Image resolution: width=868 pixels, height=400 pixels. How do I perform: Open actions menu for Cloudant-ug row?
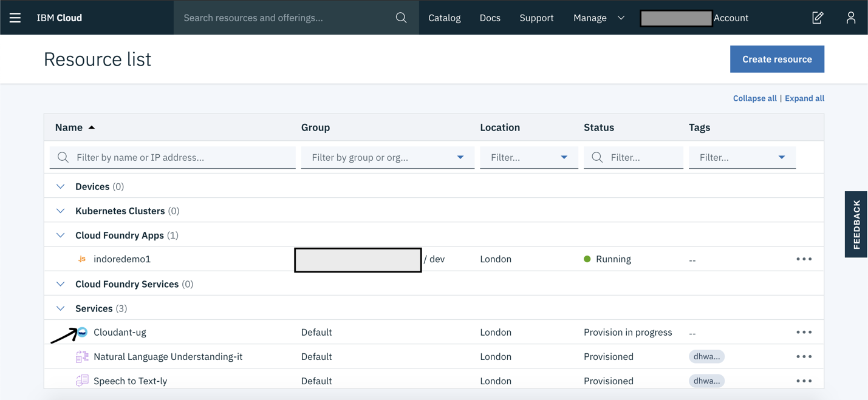pos(804,332)
